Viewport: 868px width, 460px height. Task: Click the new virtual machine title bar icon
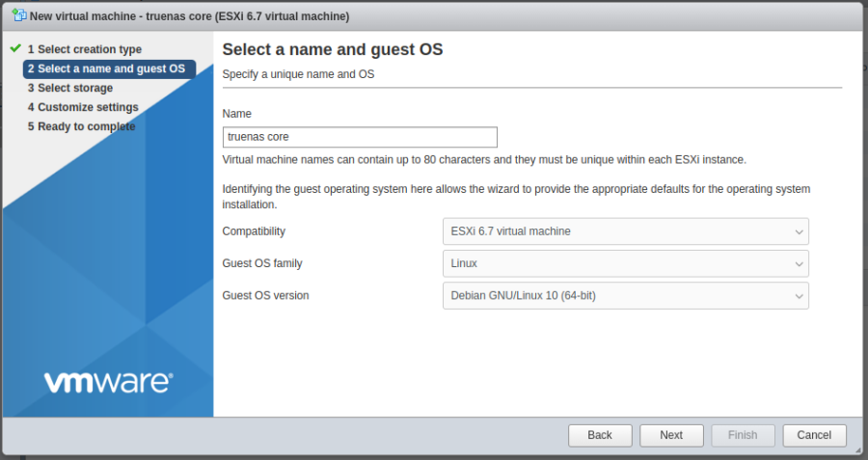(18, 15)
